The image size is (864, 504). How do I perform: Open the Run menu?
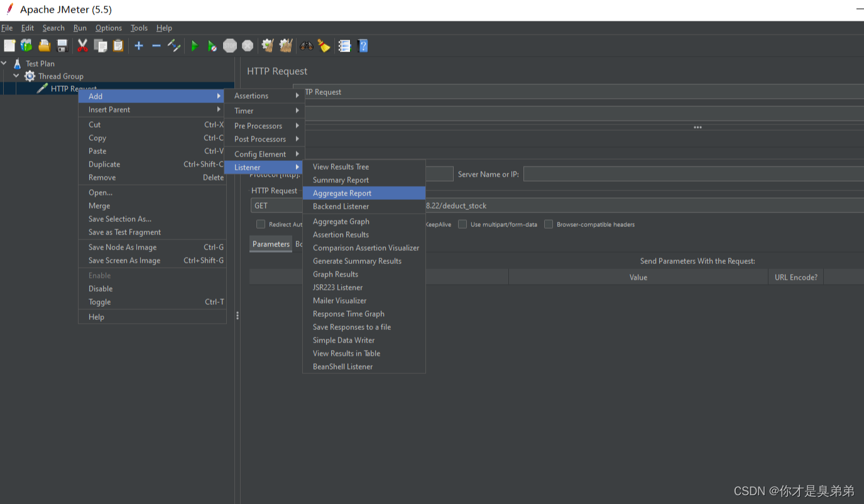80,28
